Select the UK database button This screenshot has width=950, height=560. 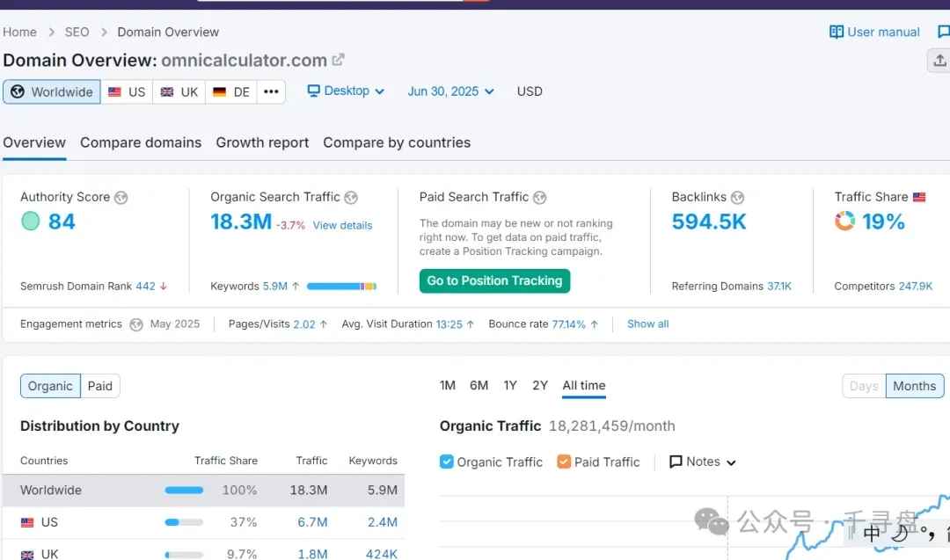[179, 92]
